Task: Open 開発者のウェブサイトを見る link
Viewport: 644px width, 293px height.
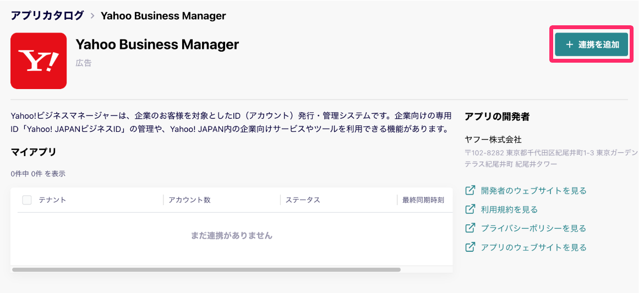Action: tap(533, 190)
